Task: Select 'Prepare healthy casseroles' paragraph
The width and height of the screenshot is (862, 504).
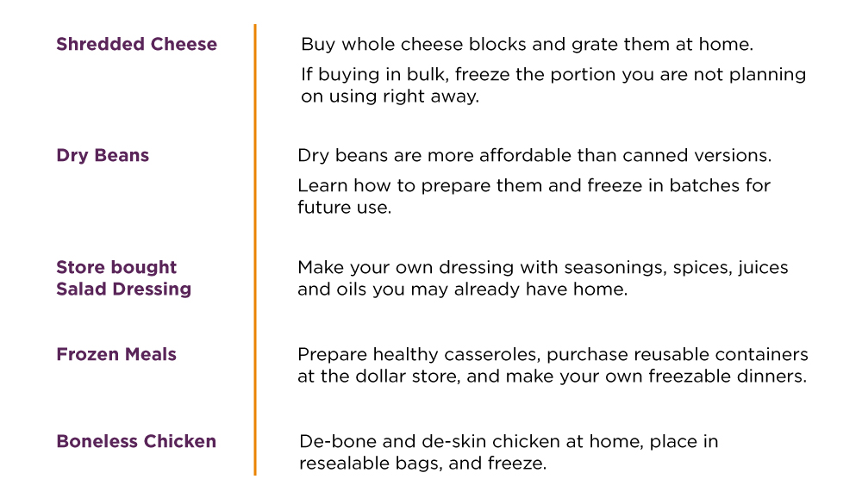Action: point(553,365)
